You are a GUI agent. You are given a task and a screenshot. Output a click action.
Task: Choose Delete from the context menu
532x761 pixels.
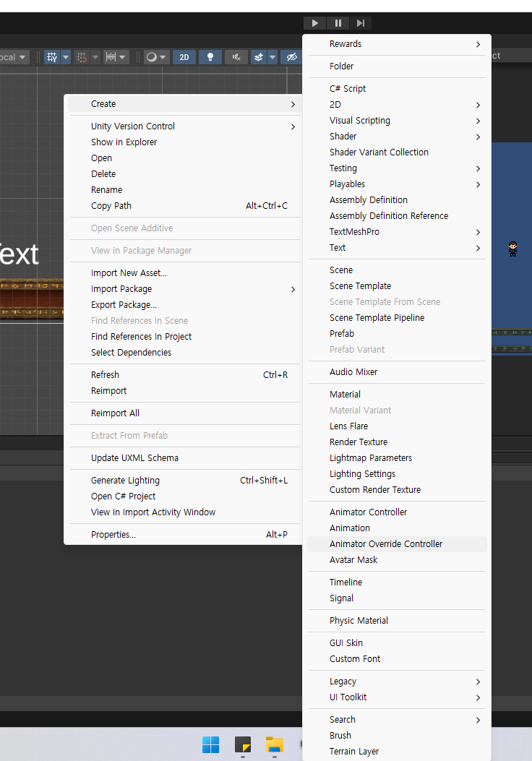pos(184,173)
